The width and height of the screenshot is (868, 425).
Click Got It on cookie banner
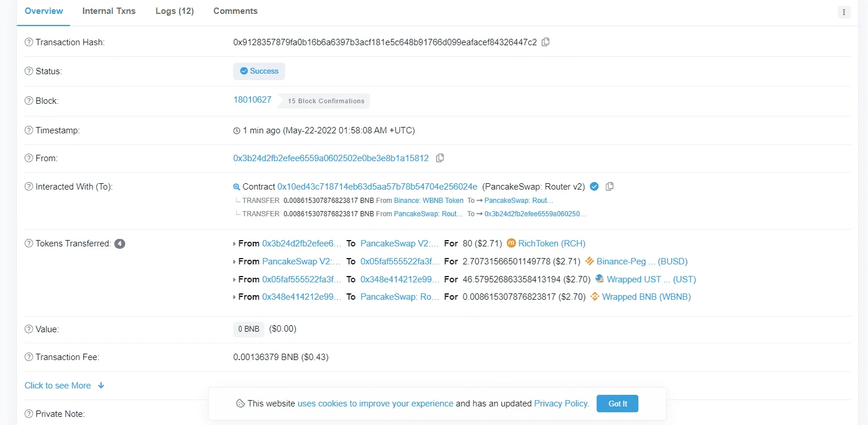[618, 404]
